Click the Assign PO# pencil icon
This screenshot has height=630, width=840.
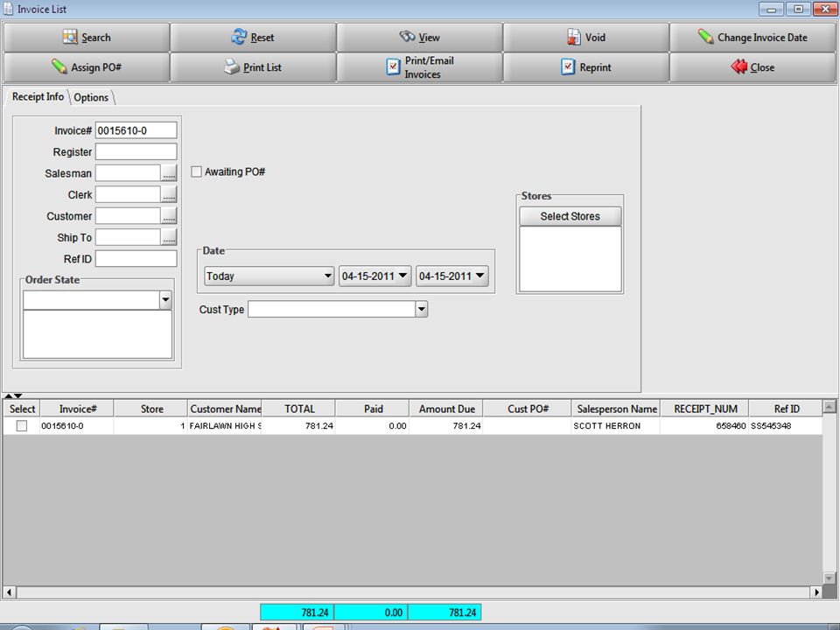pyautogui.click(x=59, y=67)
